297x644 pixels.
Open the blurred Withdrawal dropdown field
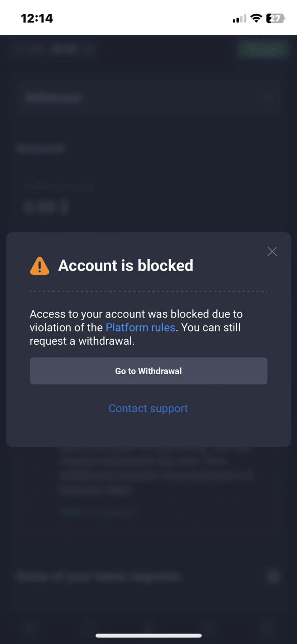(x=148, y=98)
